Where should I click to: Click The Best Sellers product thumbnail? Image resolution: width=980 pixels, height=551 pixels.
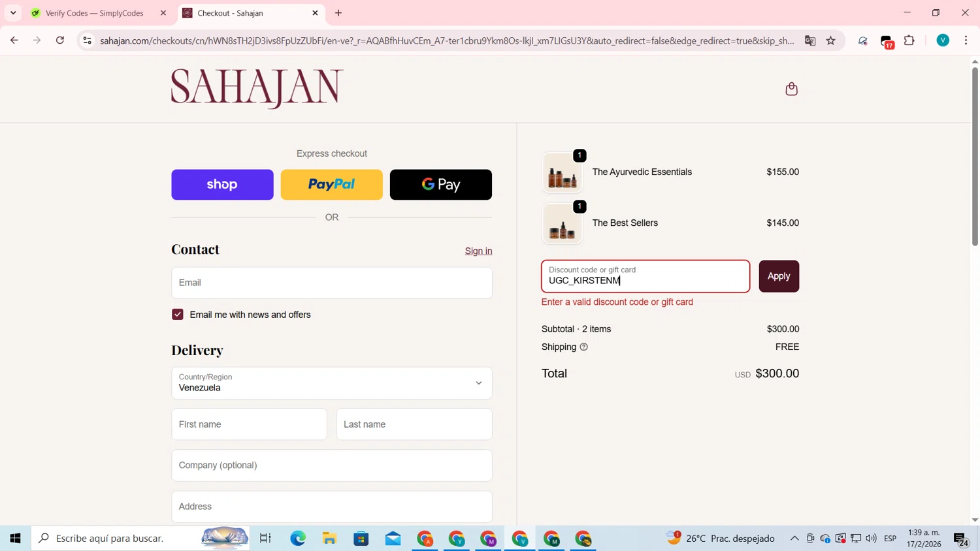pos(563,224)
